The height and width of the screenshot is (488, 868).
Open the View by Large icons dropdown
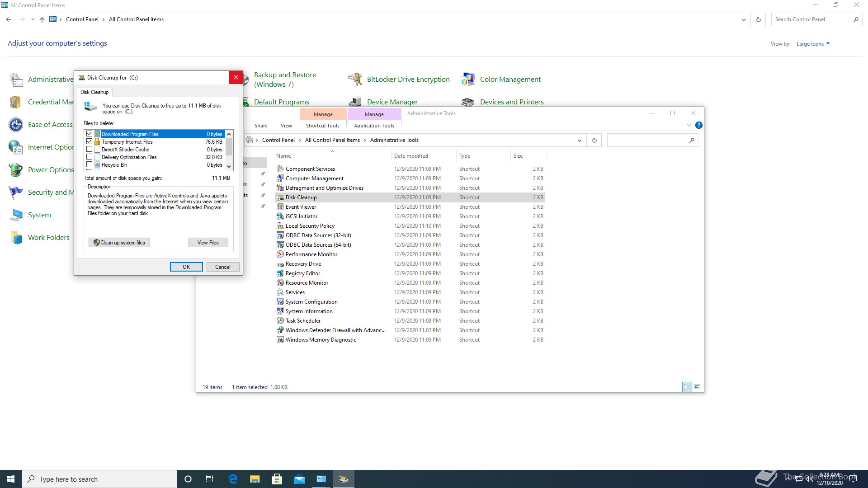(813, 44)
